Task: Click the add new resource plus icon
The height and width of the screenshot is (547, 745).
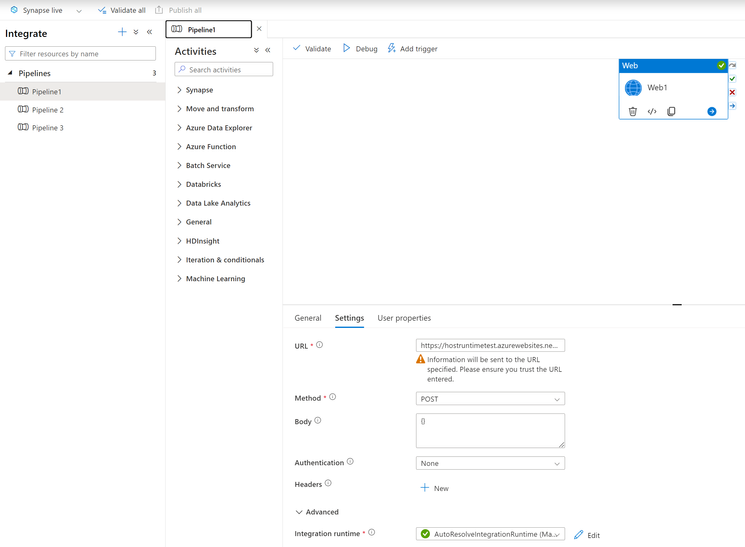Action: [122, 32]
